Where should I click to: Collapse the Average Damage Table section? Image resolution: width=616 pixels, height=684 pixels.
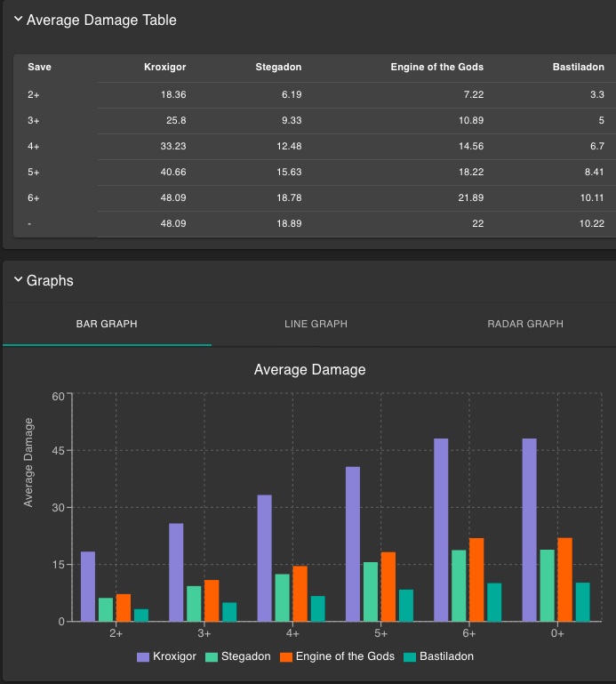click(19, 20)
